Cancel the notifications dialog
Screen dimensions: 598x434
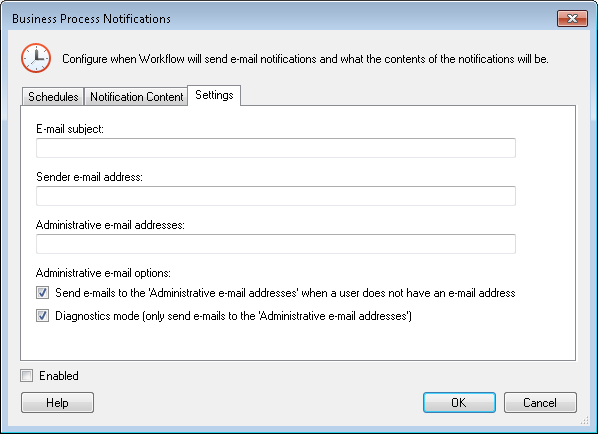pyautogui.click(x=540, y=403)
